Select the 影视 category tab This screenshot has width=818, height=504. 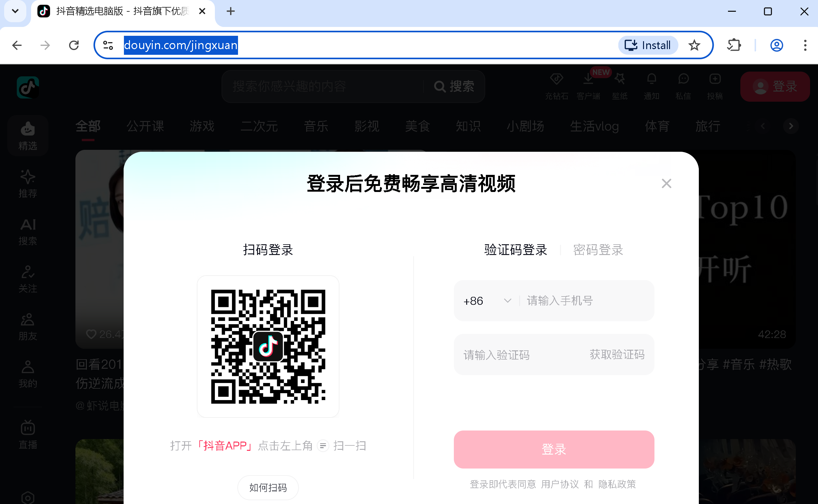point(367,126)
